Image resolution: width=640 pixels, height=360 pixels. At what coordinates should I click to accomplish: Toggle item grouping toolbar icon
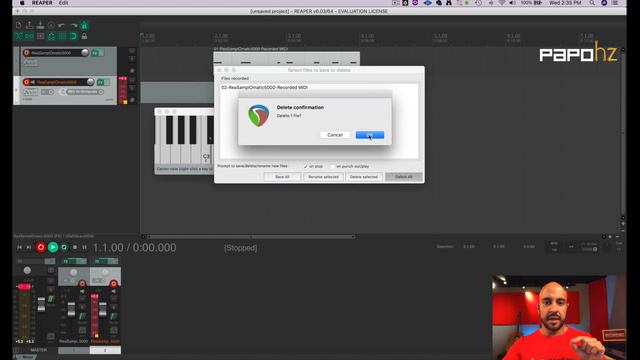[29, 36]
